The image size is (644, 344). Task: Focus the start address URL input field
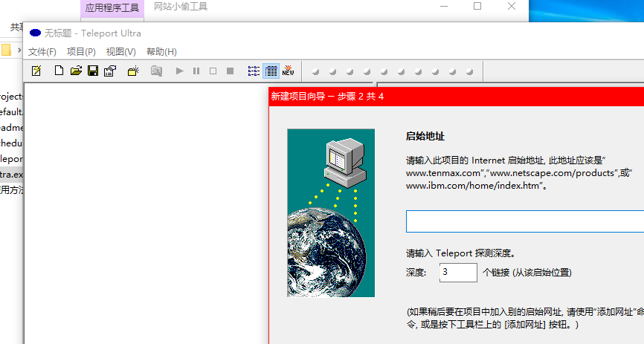[525, 221]
